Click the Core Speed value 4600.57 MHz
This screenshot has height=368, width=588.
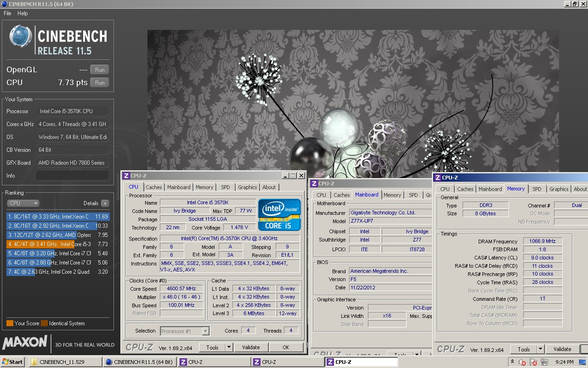pyautogui.click(x=181, y=288)
